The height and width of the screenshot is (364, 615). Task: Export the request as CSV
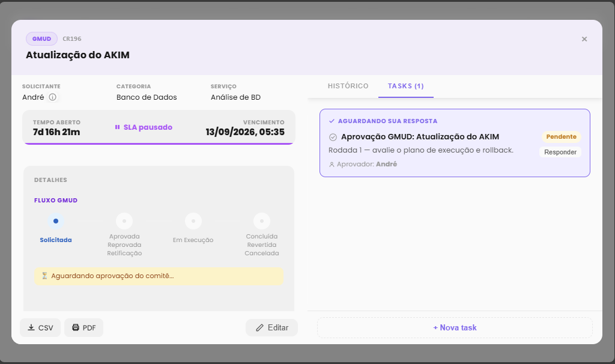tap(40, 327)
